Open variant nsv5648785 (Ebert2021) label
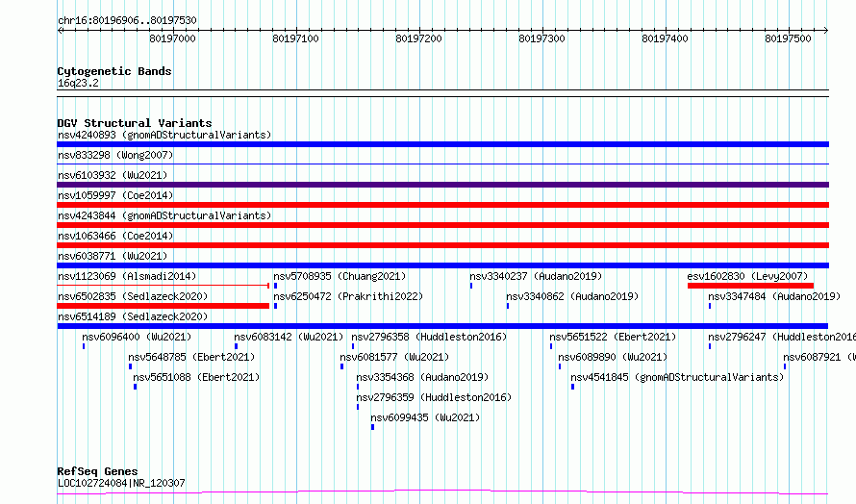The image size is (856, 504). (191, 357)
